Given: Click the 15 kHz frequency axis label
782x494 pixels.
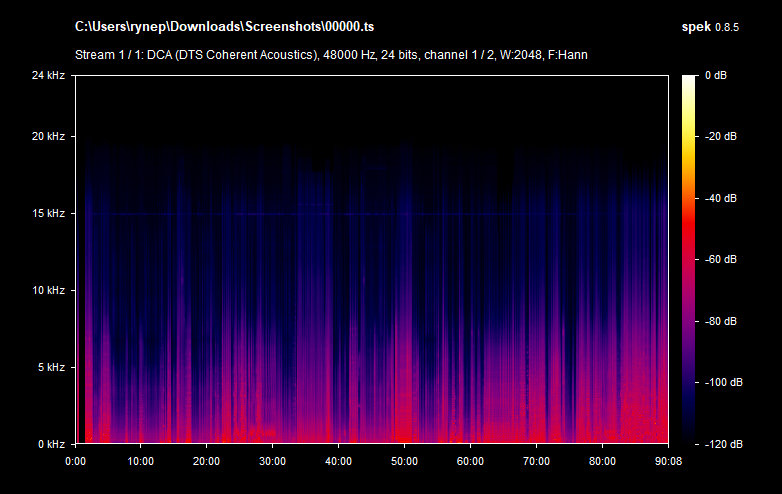Looking at the screenshot, I should click(x=47, y=214).
